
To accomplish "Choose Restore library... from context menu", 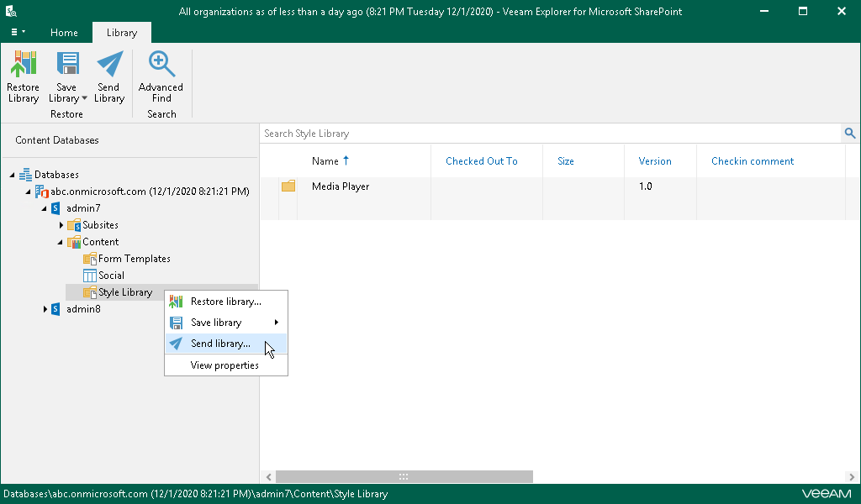I will [225, 302].
